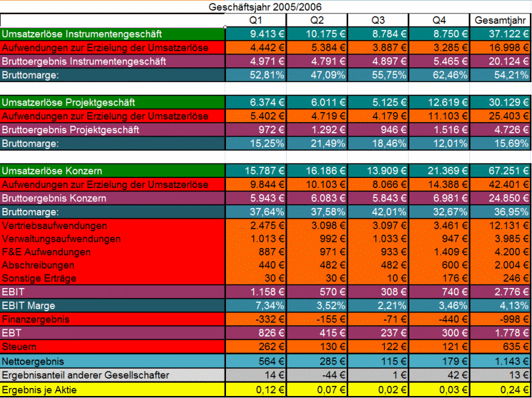532x398 pixels.
Task: Select the margin cell 7,34%
Action: tap(256, 306)
